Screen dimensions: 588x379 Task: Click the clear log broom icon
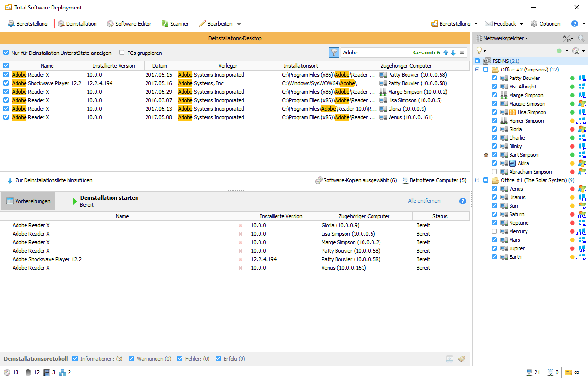click(x=462, y=359)
